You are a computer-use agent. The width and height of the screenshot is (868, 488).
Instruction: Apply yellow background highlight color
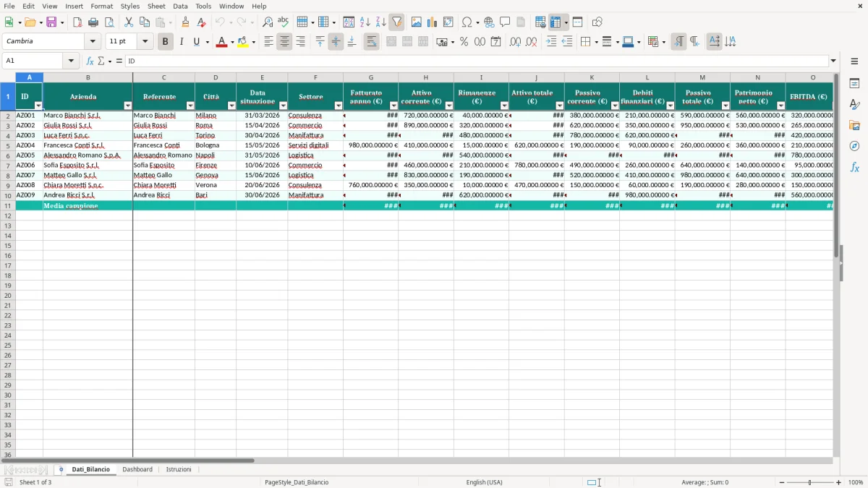(x=243, y=42)
